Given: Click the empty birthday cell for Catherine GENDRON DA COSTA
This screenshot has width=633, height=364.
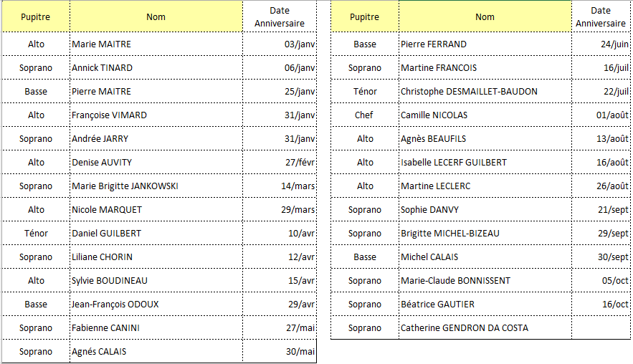Looking at the screenshot, I should pos(601,328).
